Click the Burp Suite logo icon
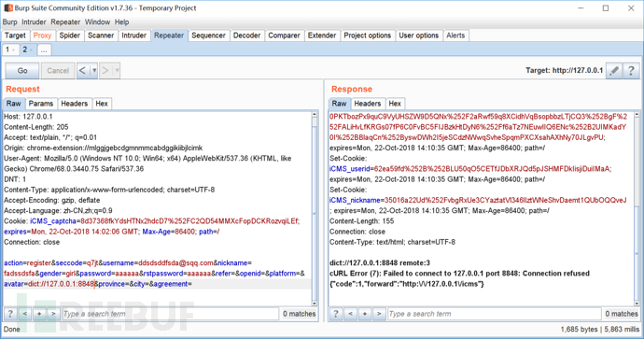The height and width of the screenshot is (339, 644). [8, 7]
